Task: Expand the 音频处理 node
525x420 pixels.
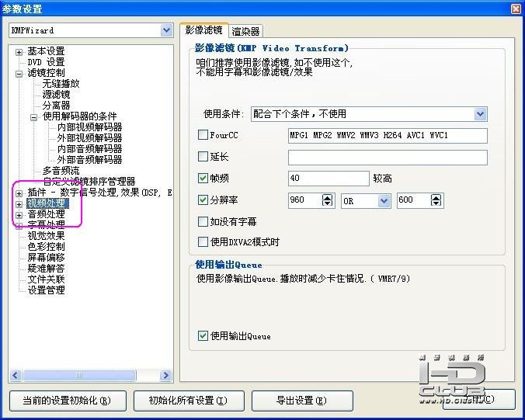Action: 19,215
